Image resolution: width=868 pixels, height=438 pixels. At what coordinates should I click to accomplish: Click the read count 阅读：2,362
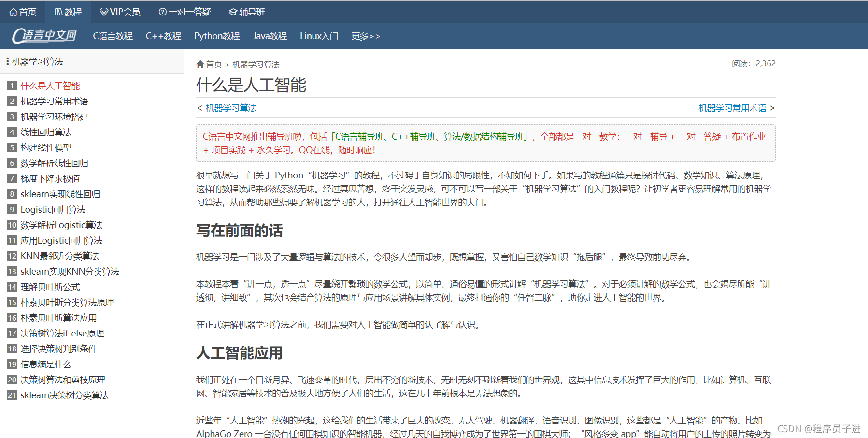click(754, 63)
